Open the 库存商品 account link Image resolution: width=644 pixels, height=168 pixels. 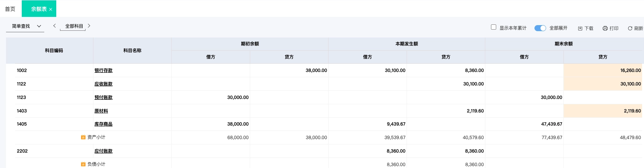click(104, 124)
